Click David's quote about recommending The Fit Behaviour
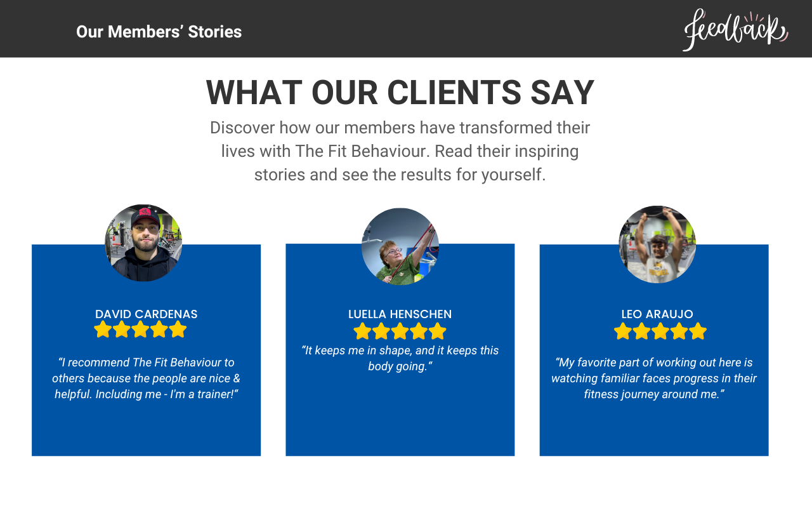 coord(146,378)
